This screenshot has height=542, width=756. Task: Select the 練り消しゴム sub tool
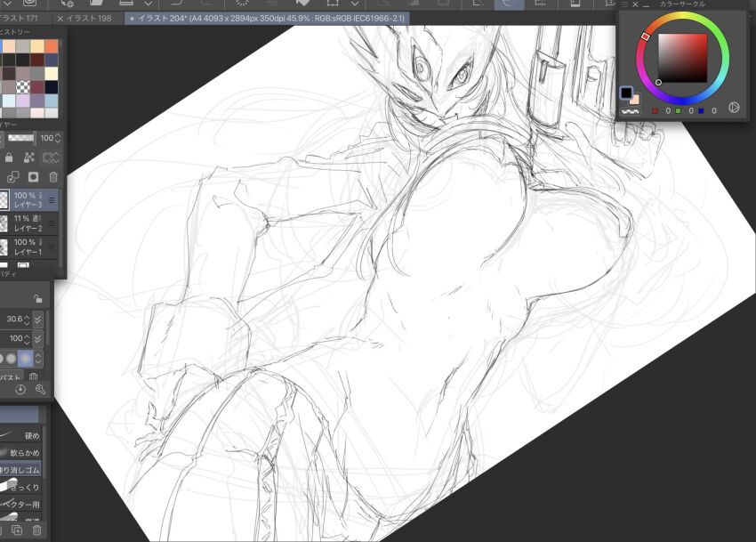(20, 470)
